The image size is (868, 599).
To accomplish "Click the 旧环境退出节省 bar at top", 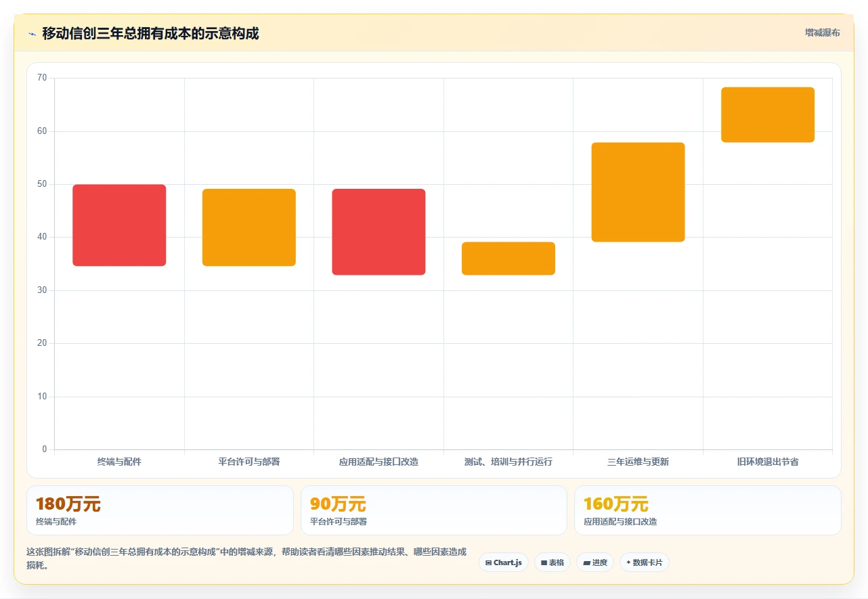I will click(x=768, y=115).
